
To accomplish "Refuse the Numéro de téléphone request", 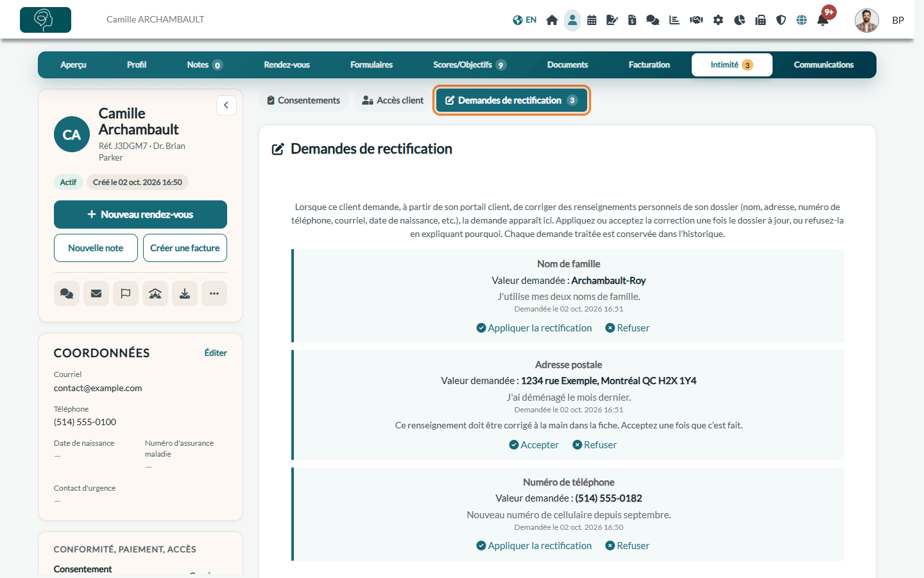I will coord(628,546).
